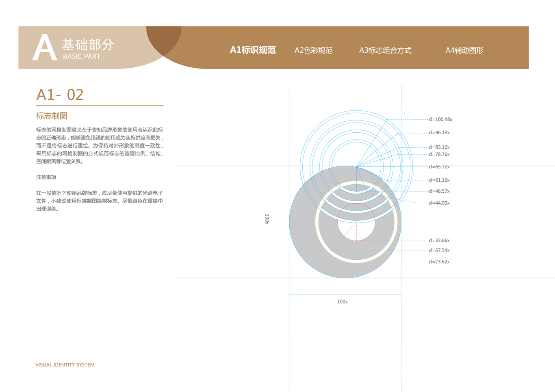The height and width of the screenshot is (392, 555).
Task: Open the A4辅助图形 tab
Action: pos(464,50)
